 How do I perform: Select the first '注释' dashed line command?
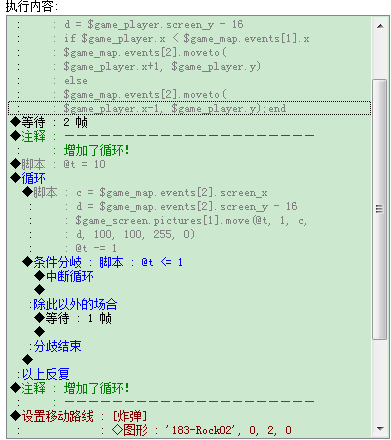162,136
